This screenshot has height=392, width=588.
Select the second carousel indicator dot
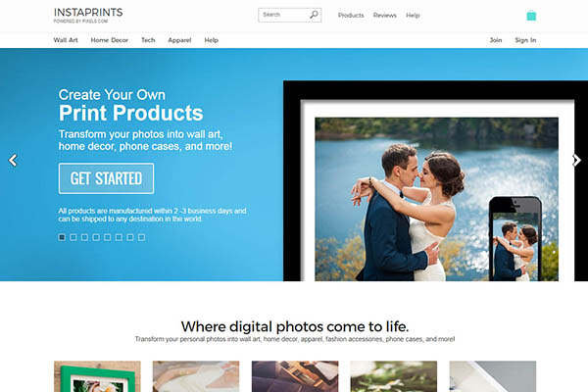coord(73,237)
